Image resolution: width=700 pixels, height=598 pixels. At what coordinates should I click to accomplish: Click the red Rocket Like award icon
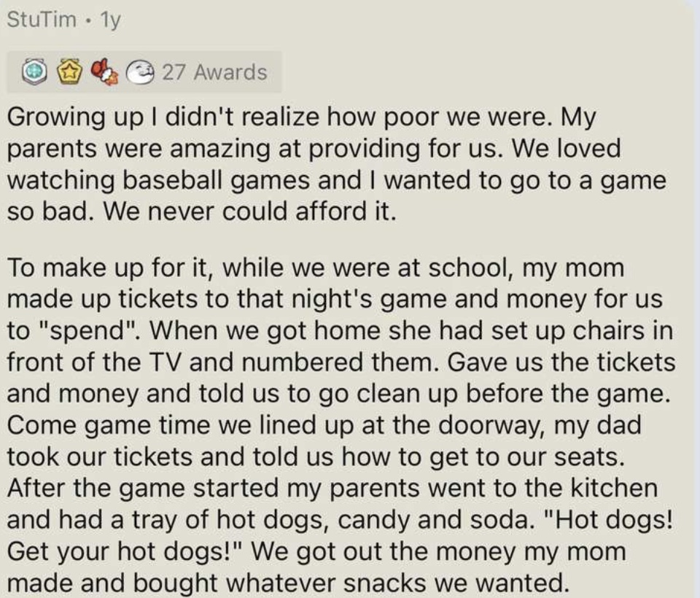[x=104, y=72]
